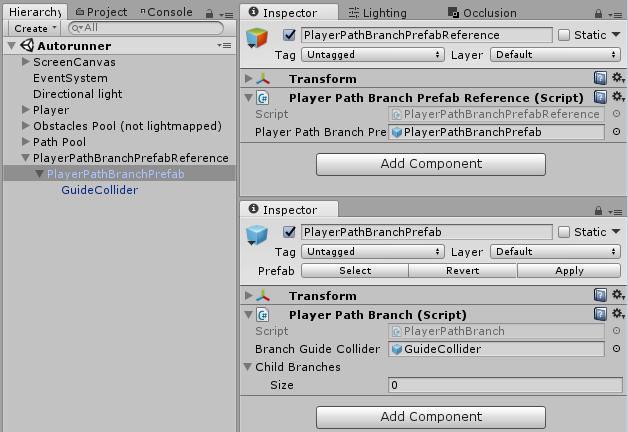Image resolution: width=628 pixels, height=432 pixels.
Task: Collapse PlayerPathBranchPrefabReference tree item
Action: point(26,158)
